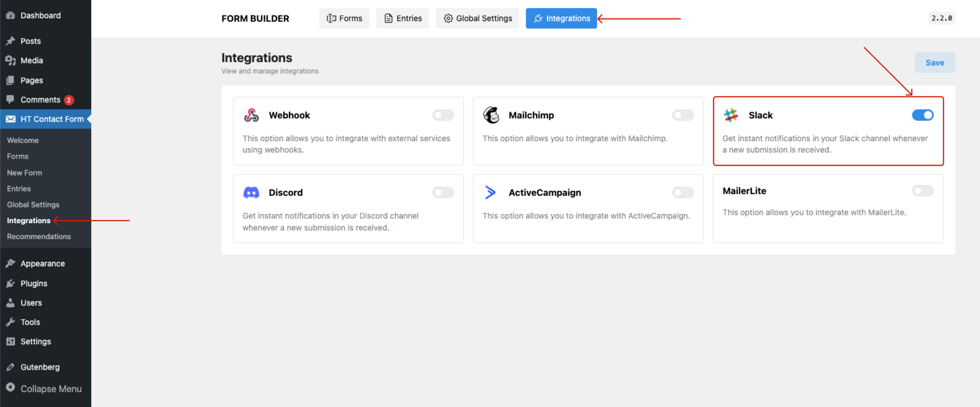Click the Gutenberg pencil icon
Image resolution: width=980 pixels, height=407 pixels.
[x=10, y=367]
